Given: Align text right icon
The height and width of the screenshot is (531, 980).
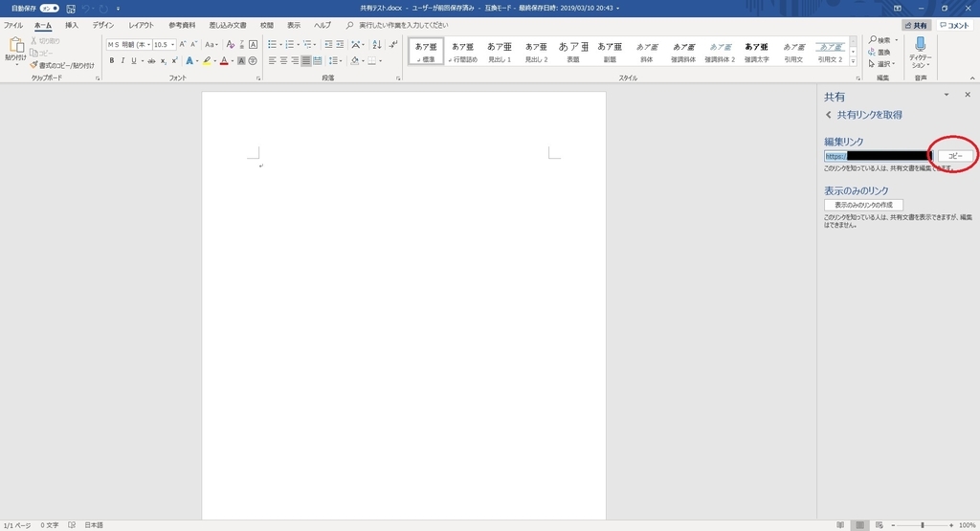Looking at the screenshot, I should point(295,60).
